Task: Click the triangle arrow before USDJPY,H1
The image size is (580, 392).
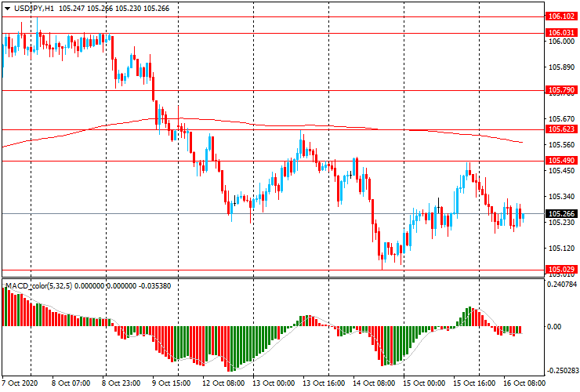Action: point(7,9)
